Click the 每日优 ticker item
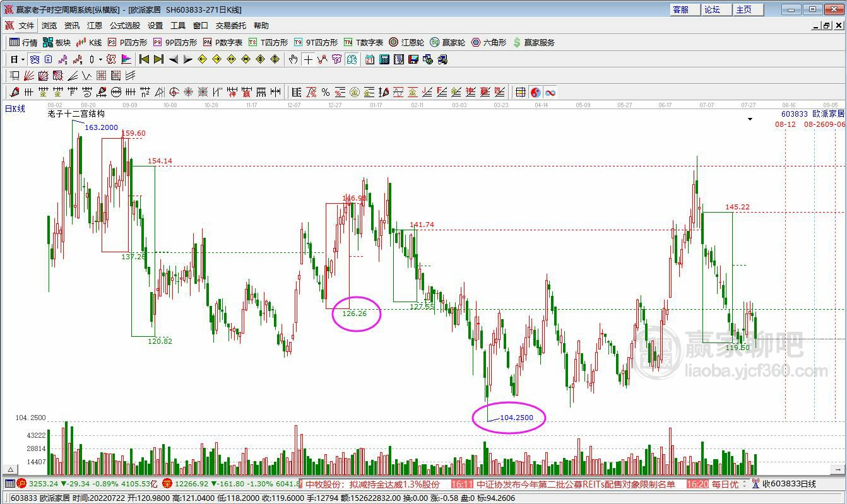Image resolution: width=847 pixels, height=504 pixels. click(725, 484)
